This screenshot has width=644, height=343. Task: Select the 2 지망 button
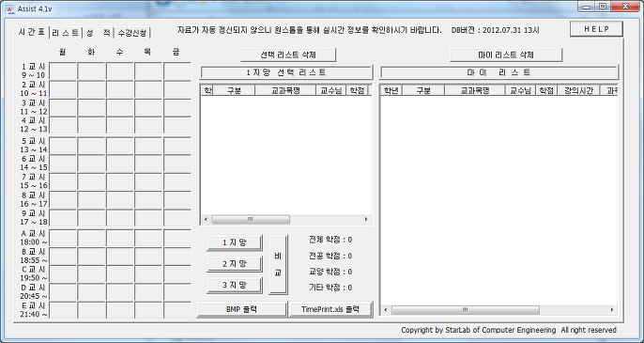pyautogui.click(x=235, y=264)
